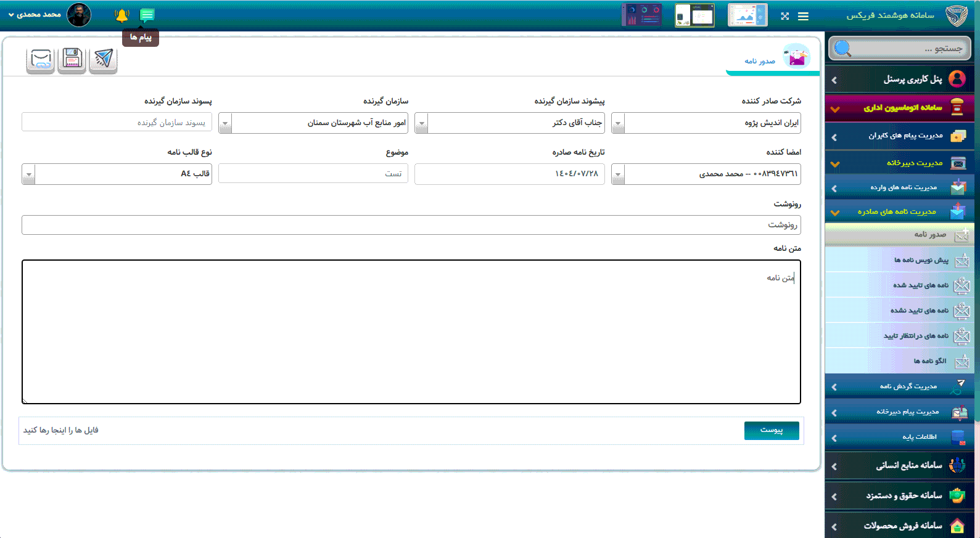Open the شرکت صادر کننده dropdown

pos(618,123)
